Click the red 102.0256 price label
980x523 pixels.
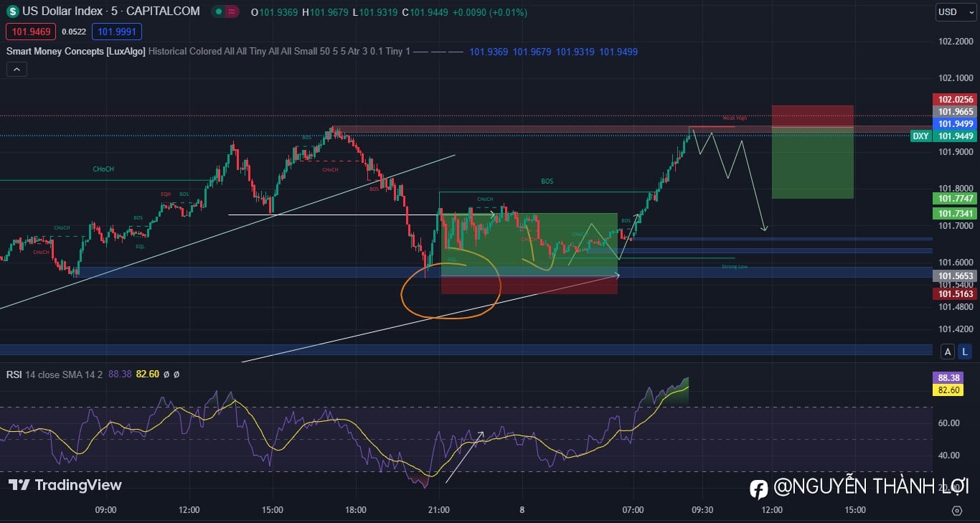pyautogui.click(x=955, y=100)
